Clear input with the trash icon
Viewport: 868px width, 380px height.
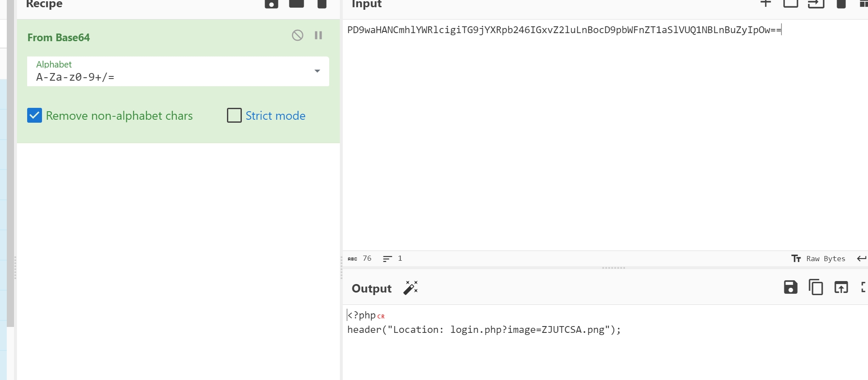point(841,4)
